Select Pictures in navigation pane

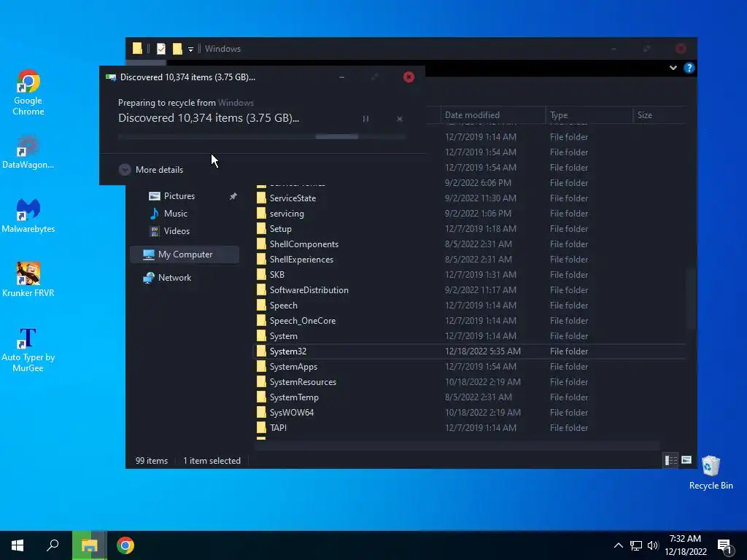(179, 195)
